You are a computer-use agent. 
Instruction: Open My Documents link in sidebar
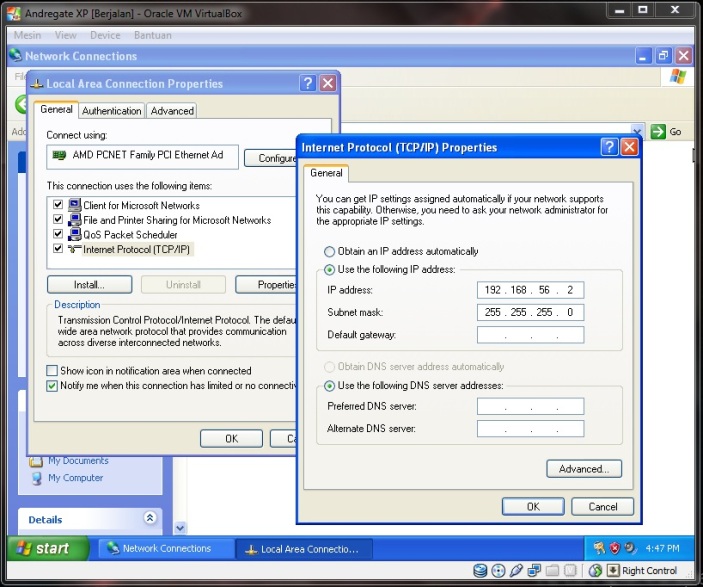pos(78,461)
